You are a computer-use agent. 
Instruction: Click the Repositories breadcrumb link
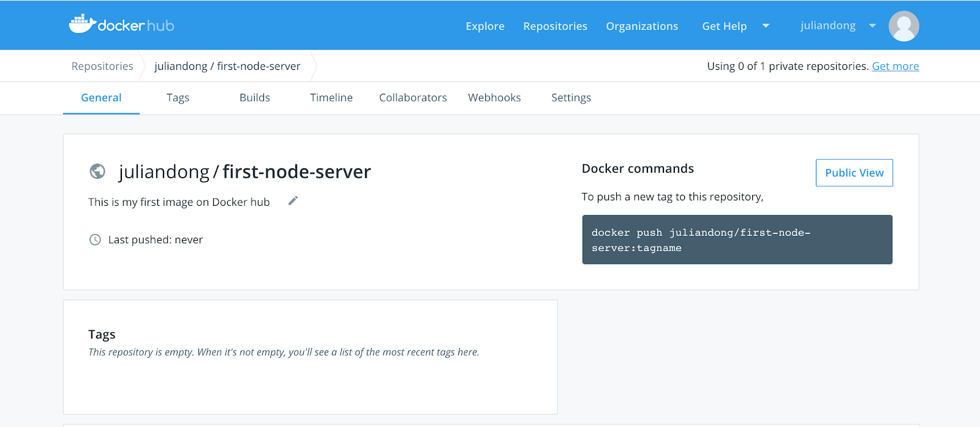tap(102, 66)
